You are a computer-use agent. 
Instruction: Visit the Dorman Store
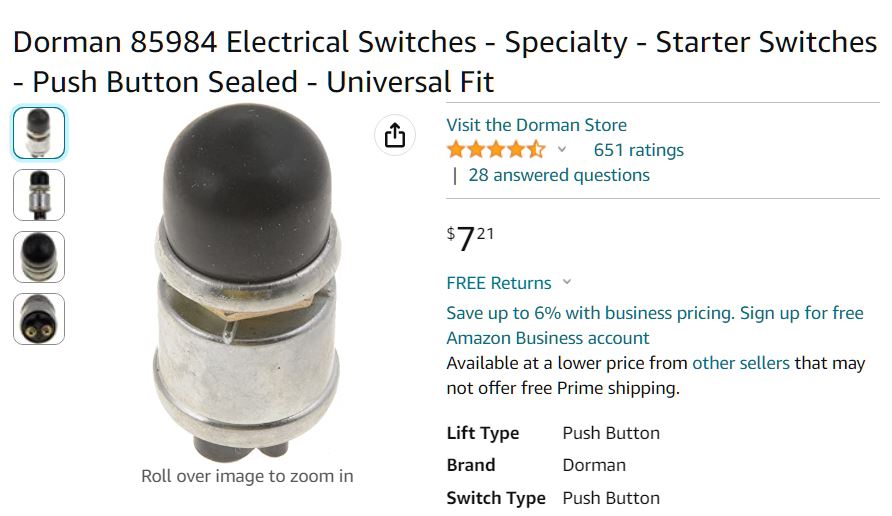[536, 125]
